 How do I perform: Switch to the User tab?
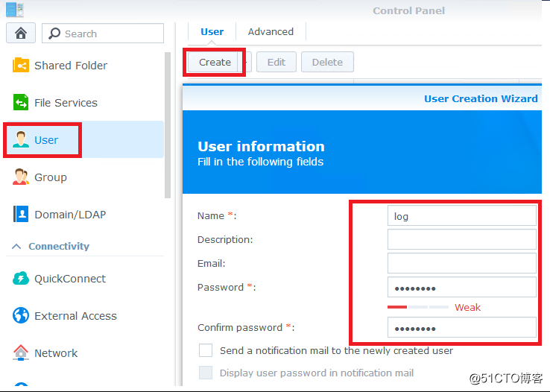point(212,31)
